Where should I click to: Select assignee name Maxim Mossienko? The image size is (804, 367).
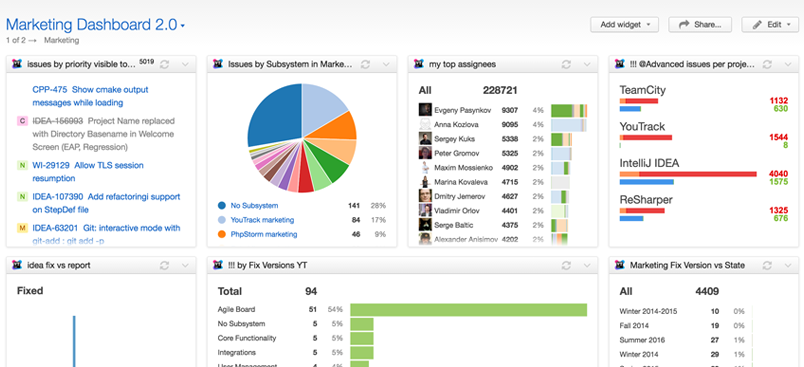[464, 168]
